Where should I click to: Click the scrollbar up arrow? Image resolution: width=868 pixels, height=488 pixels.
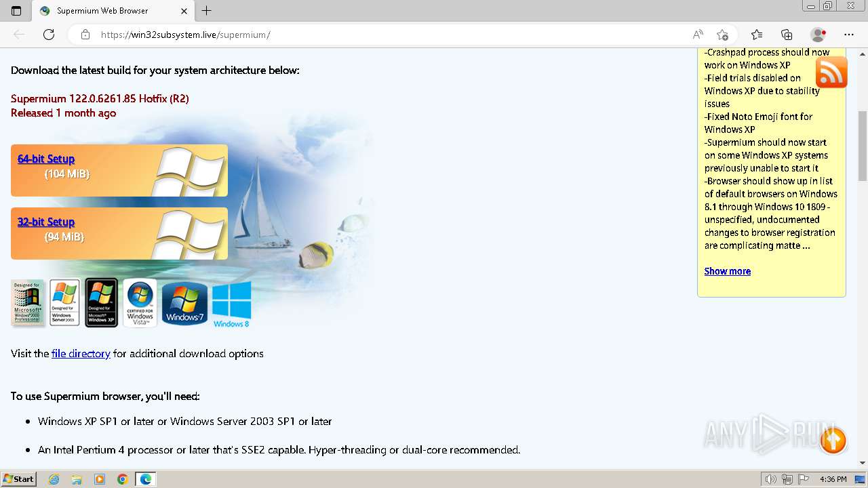coord(863,53)
